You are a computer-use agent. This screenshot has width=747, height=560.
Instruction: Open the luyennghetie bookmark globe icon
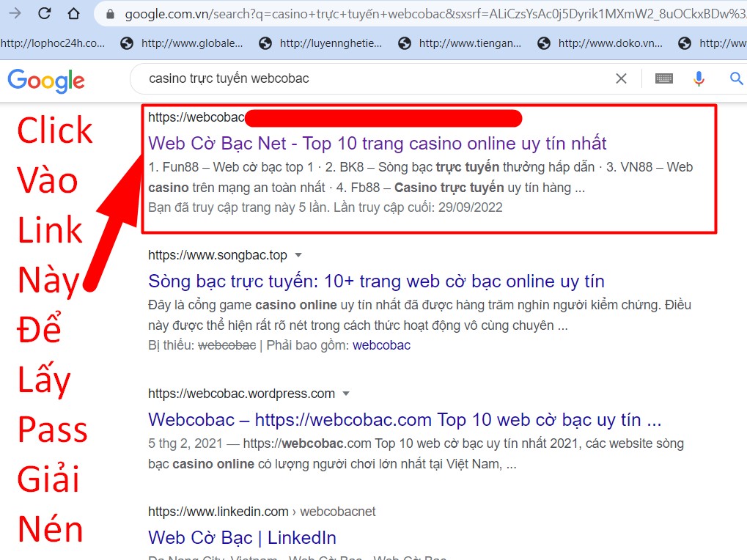(265, 43)
